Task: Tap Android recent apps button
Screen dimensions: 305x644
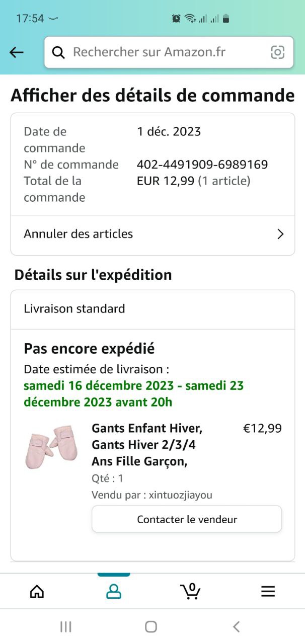Action: 65,626
